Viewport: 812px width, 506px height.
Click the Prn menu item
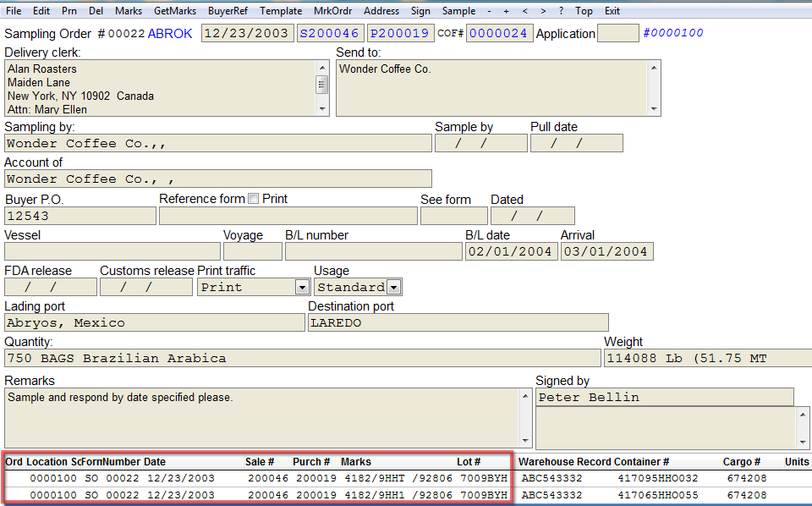[x=69, y=11]
